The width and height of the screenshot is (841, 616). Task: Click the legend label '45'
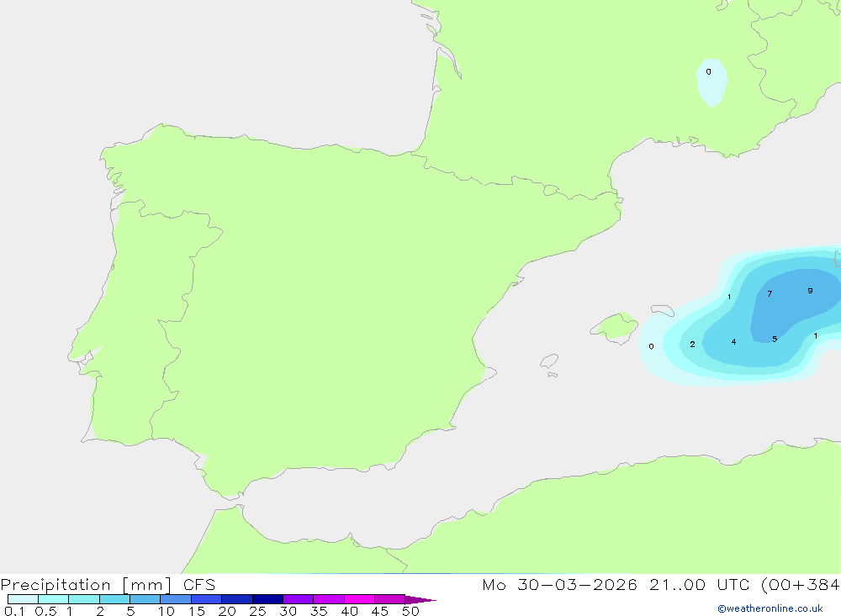click(x=380, y=611)
